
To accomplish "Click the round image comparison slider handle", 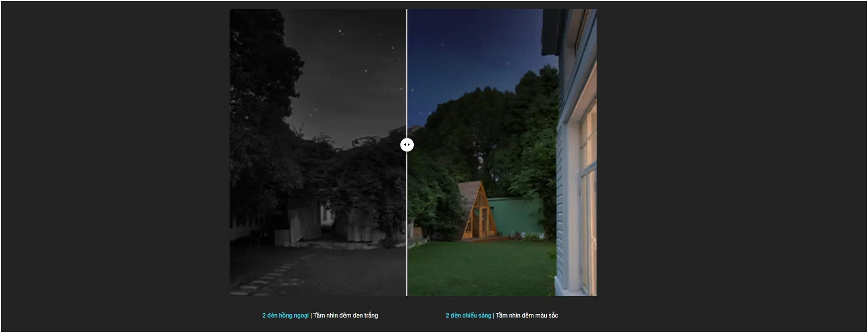I will pyautogui.click(x=407, y=145).
